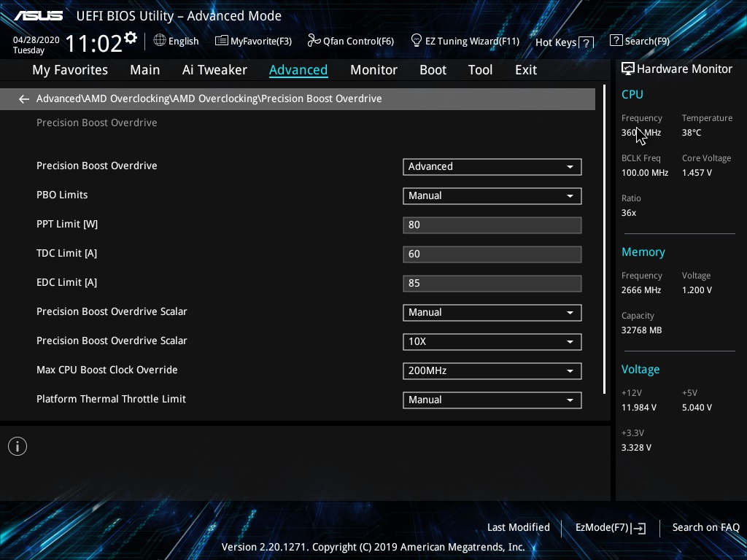Click the ASUS logo
Screen dimensions: 747x560
(38, 16)
